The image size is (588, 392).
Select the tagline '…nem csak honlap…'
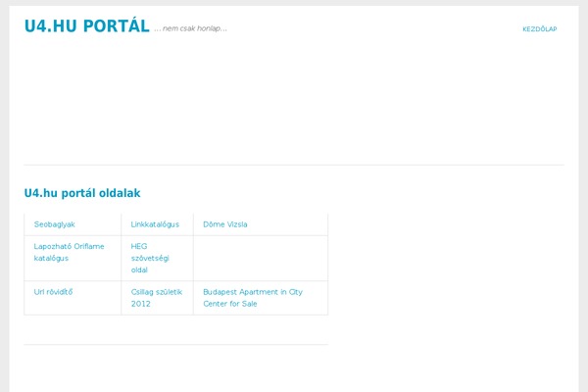190,28
